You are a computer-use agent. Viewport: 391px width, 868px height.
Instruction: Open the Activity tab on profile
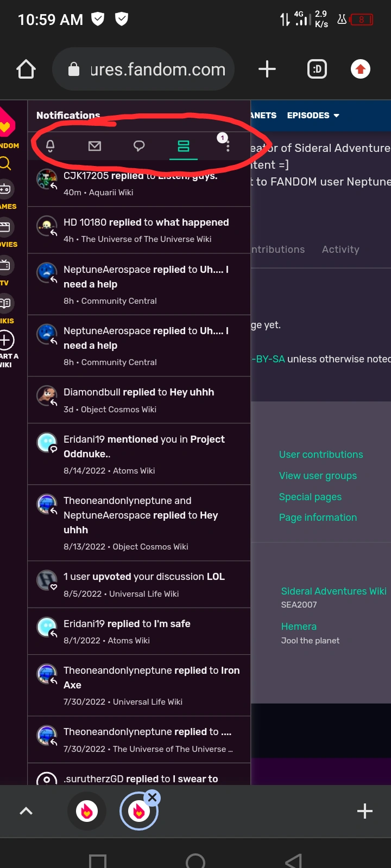click(340, 250)
